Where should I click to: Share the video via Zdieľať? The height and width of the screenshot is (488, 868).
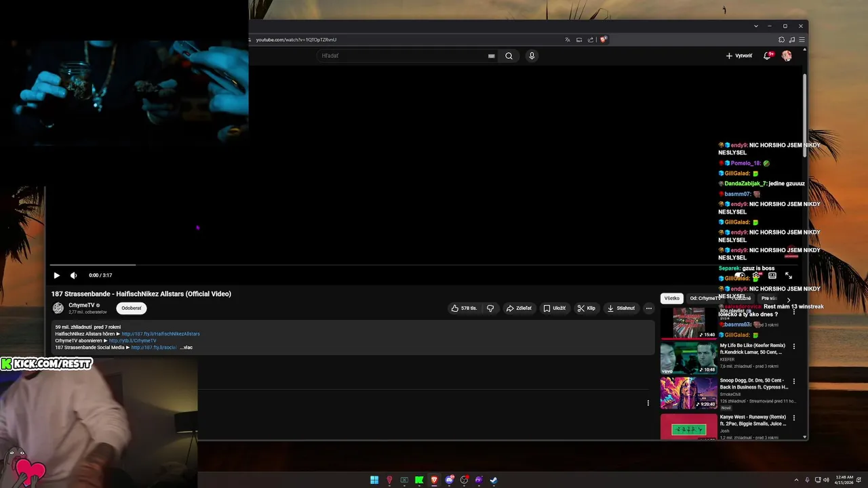tap(519, 308)
